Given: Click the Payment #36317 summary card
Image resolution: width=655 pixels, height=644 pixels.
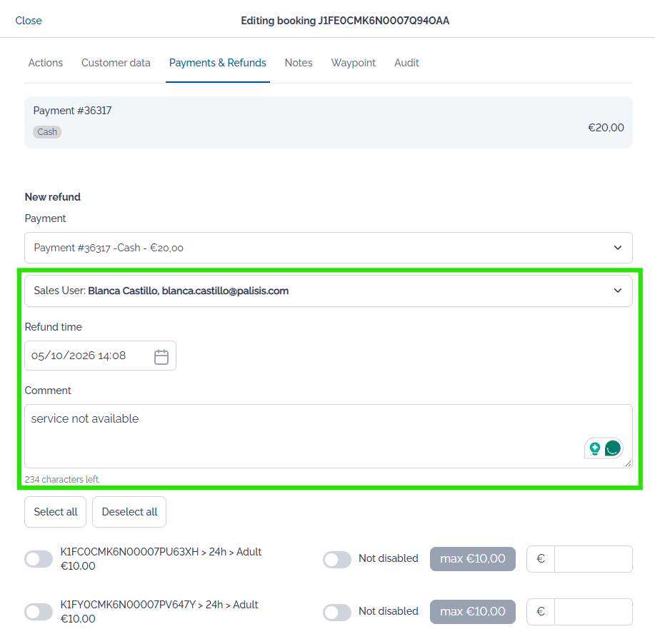Looking at the screenshot, I should 329,122.
